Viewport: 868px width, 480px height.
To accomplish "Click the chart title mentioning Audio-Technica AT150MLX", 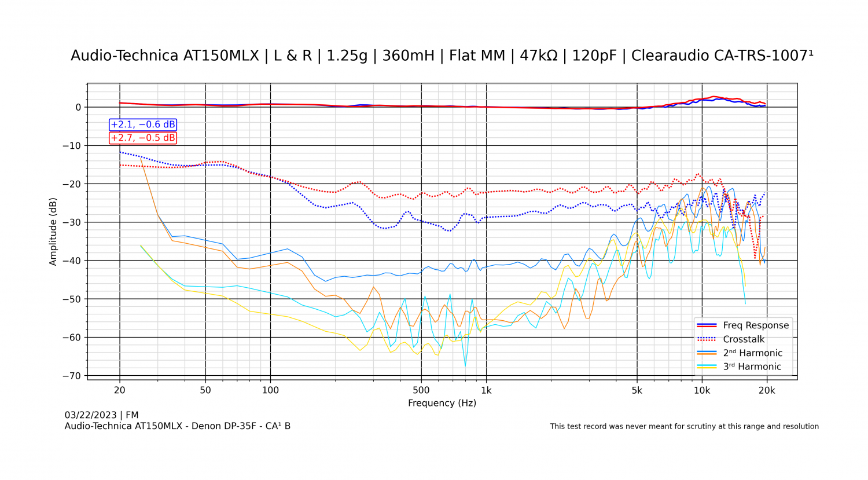I will click(442, 56).
